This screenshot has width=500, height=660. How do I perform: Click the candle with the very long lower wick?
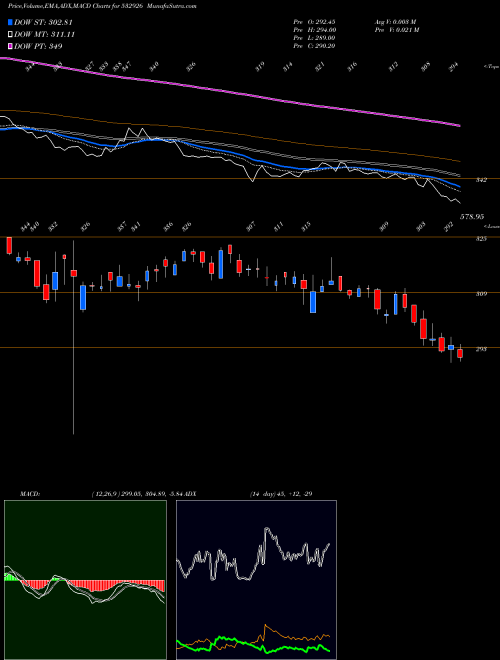74,273
